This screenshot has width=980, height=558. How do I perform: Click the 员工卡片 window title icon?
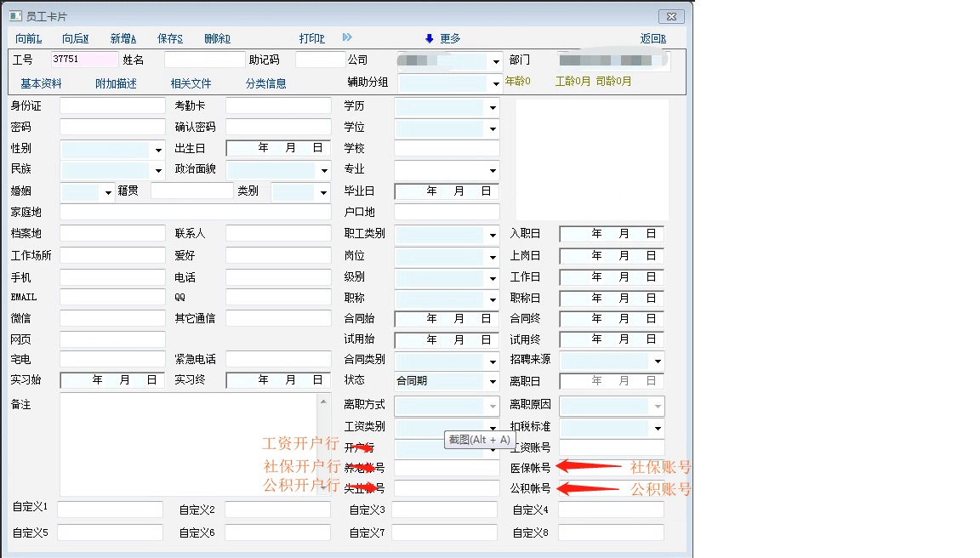14,16
